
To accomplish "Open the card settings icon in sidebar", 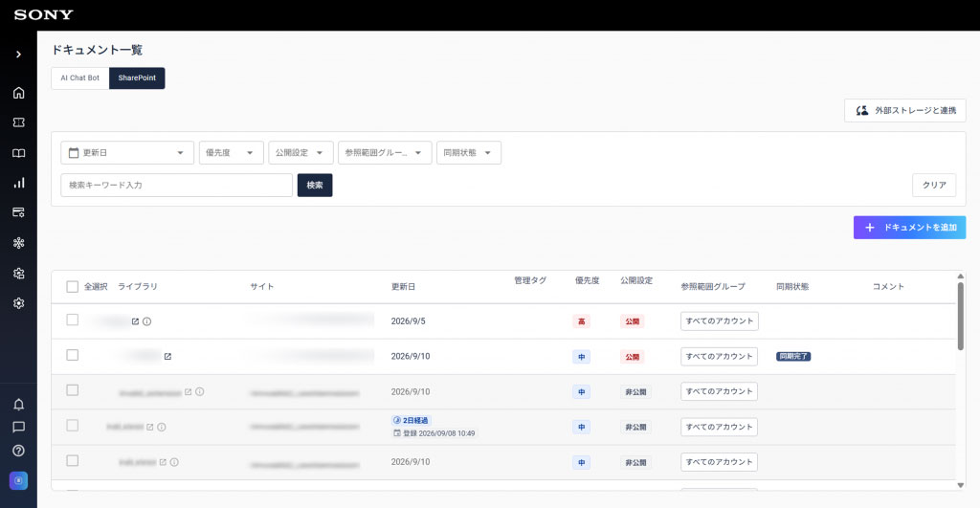I will 19,212.
